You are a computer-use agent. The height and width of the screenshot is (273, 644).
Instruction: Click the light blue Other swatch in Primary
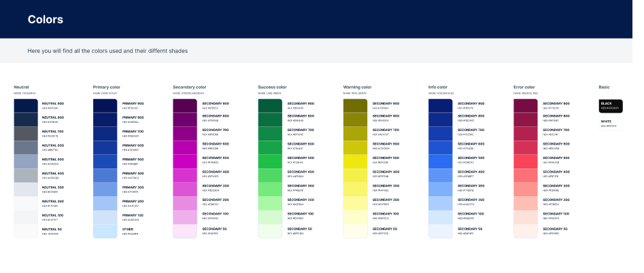105,231
